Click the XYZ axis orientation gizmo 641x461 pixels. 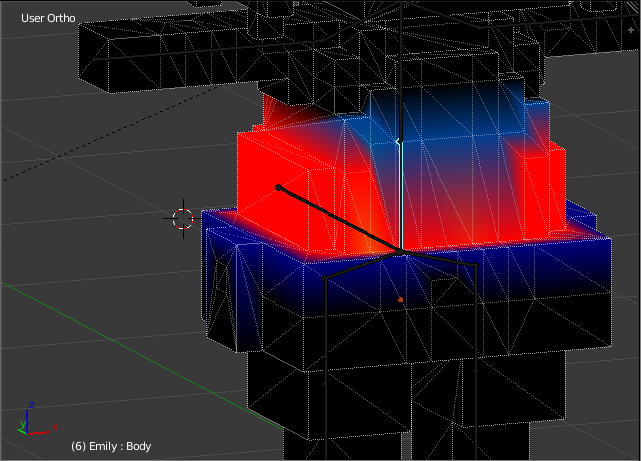(x=37, y=419)
